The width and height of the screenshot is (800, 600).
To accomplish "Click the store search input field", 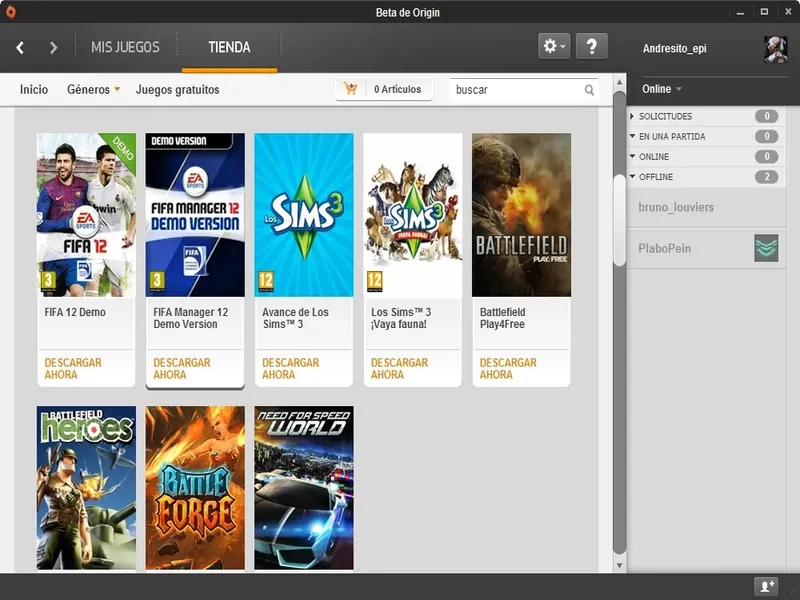I will [x=515, y=90].
